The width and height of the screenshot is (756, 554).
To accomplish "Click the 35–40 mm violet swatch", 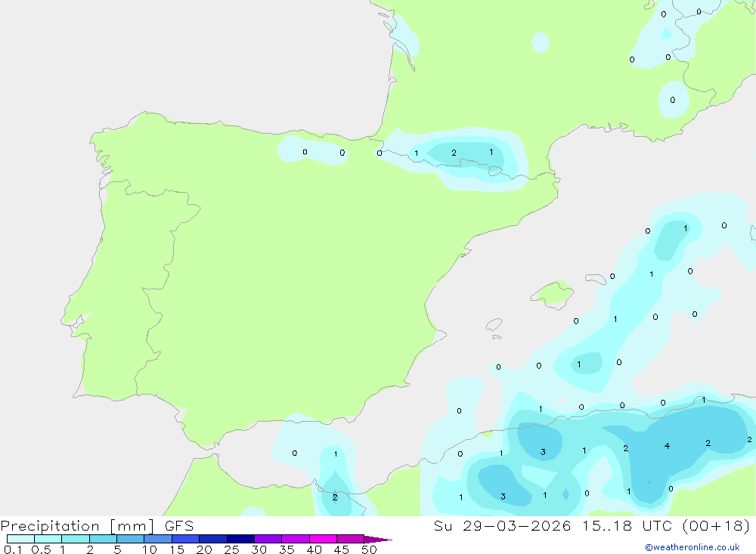I will (x=296, y=539).
